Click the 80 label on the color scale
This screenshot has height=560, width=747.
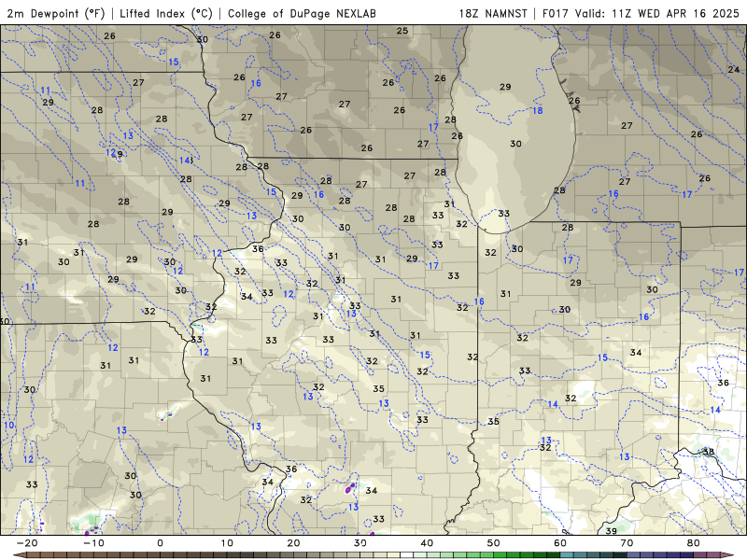pyautogui.click(x=694, y=543)
